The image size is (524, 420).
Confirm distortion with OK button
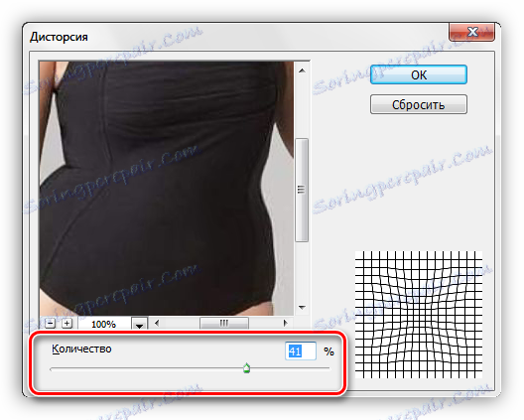pos(419,74)
